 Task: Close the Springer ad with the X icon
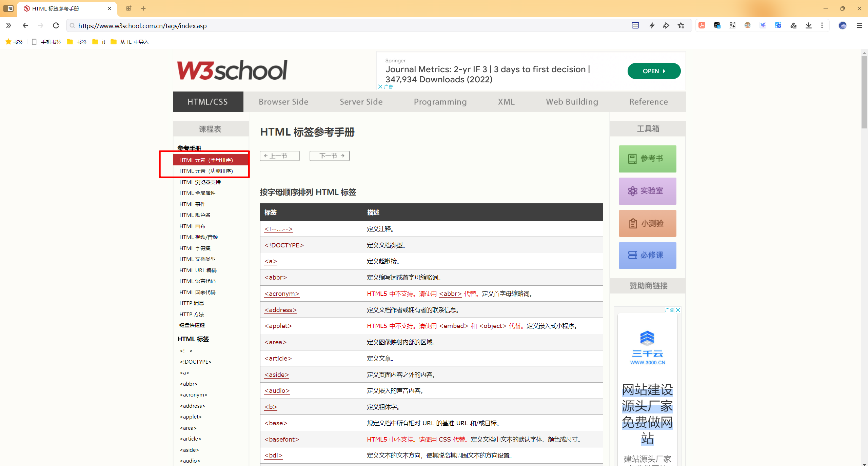tap(380, 87)
